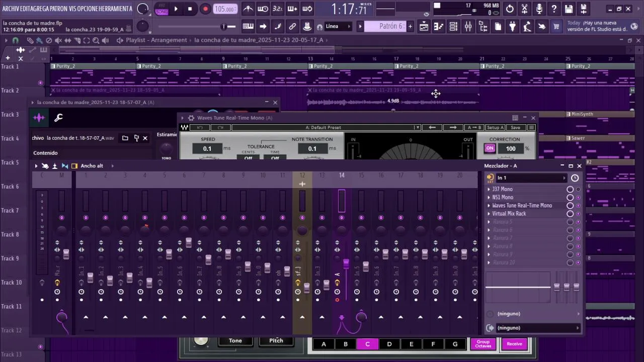Click the Pitch button in Waves Tune
The width and height of the screenshot is (644, 362).
[x=276, y=341]
